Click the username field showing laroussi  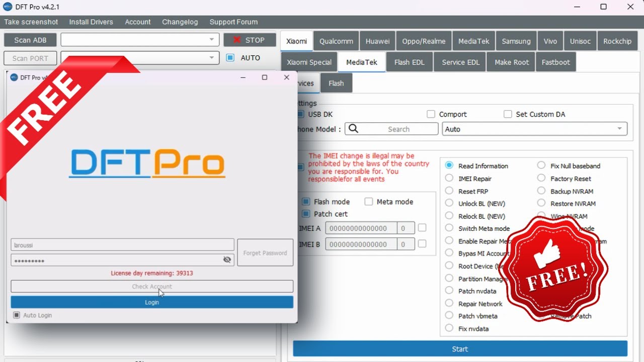tap(123, 245)
